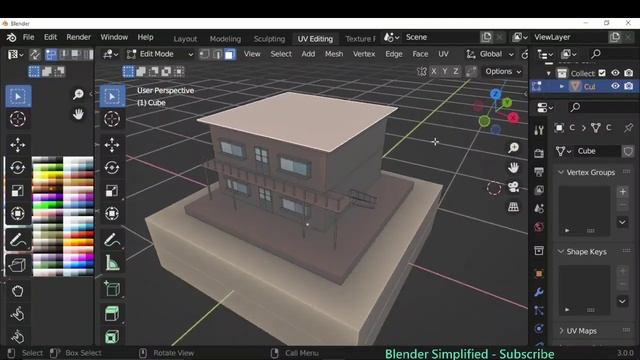Pick the Rotate tool in the 3D viewport

click(x=112, y=168)
